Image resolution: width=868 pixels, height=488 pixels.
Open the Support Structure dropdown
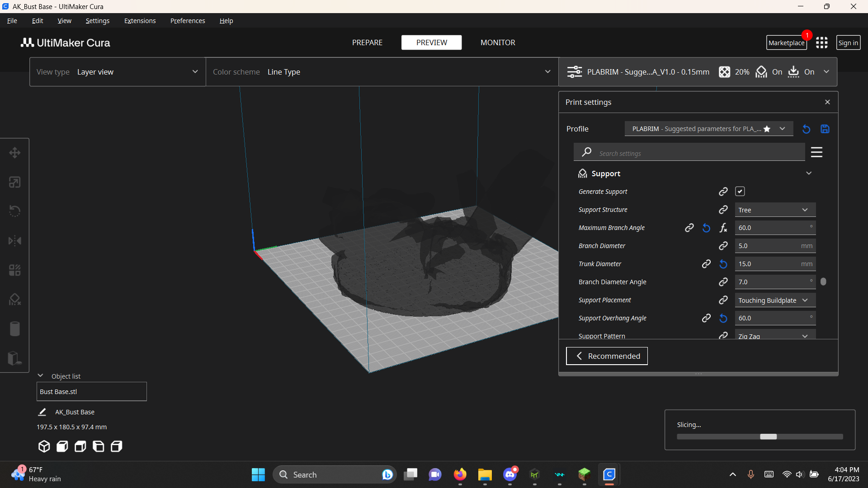point(774,210)
